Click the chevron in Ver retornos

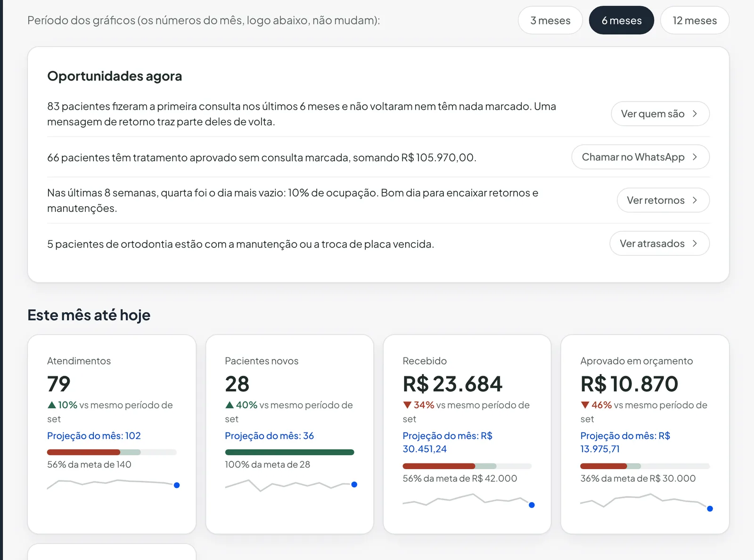tap(695, 200)
